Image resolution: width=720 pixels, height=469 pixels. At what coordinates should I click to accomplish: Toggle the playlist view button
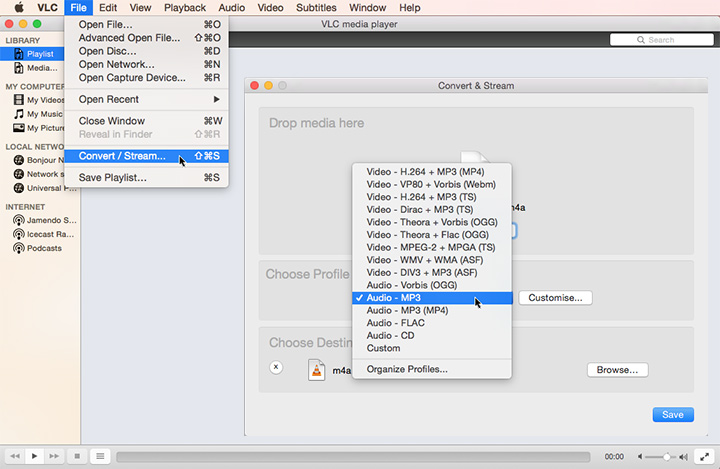click(100, 456)
